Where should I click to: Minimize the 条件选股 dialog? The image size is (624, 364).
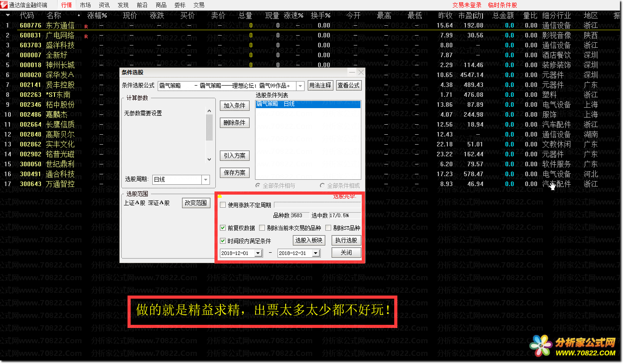coord(352,72)
